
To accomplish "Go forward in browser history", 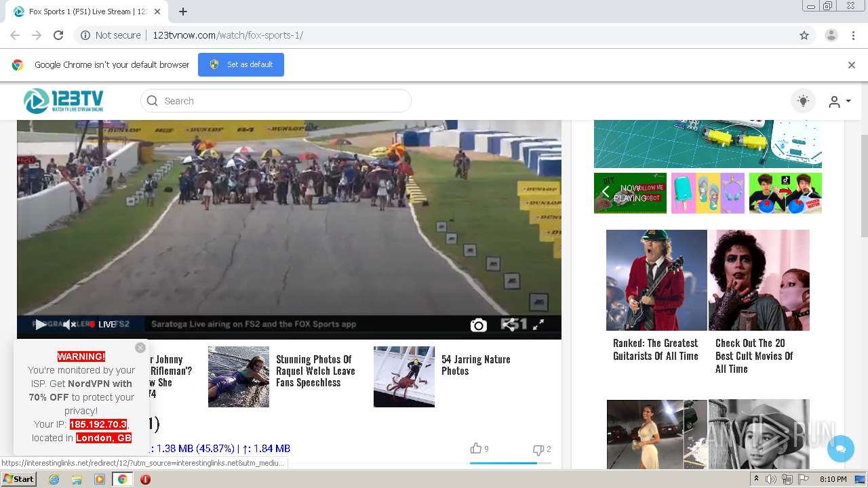I will pyautogui.click(x=37, y=35).
